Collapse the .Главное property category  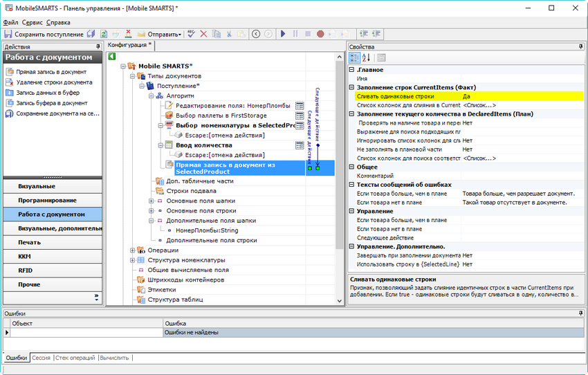(351, 70)
